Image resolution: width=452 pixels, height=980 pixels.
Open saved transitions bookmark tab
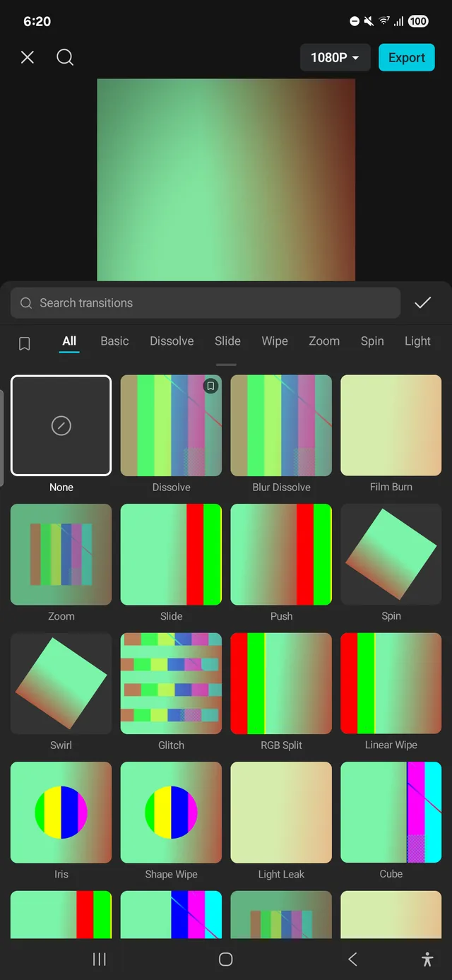(x=24, y=343)
